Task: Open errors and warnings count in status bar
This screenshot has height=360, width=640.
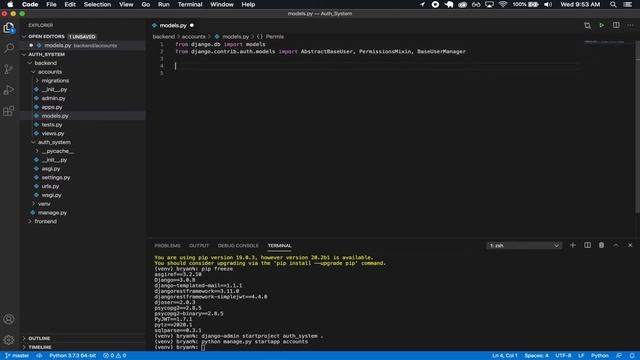Action: [x=115, y=356]
